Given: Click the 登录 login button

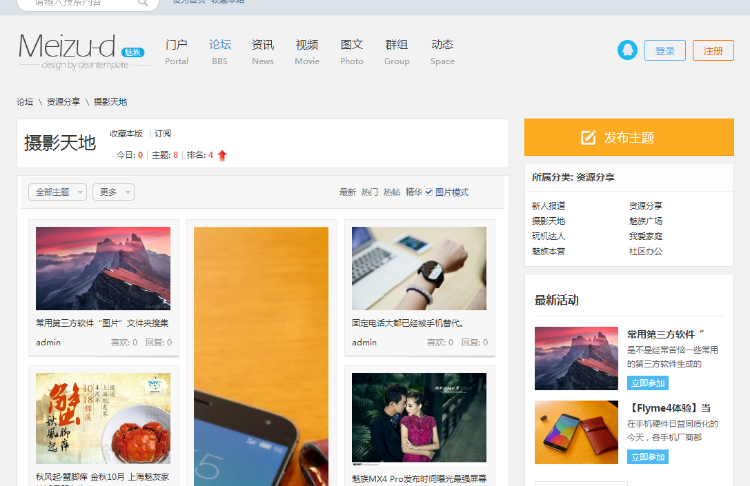Looking at the screenshot, I should [x=665, y=51].
